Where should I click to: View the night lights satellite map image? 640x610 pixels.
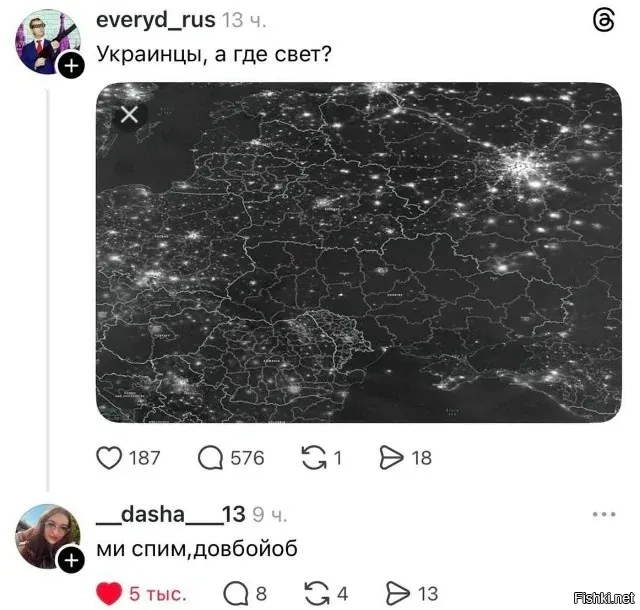(x=359, y=253)
